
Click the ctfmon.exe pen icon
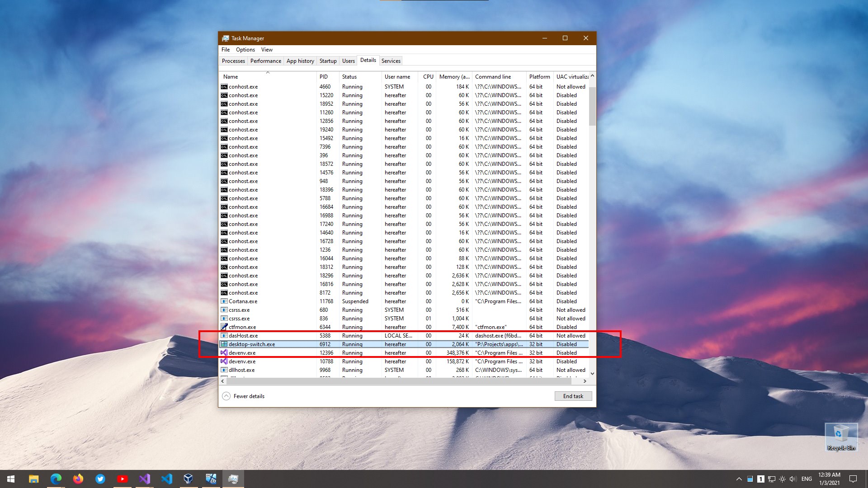(224, 327)
